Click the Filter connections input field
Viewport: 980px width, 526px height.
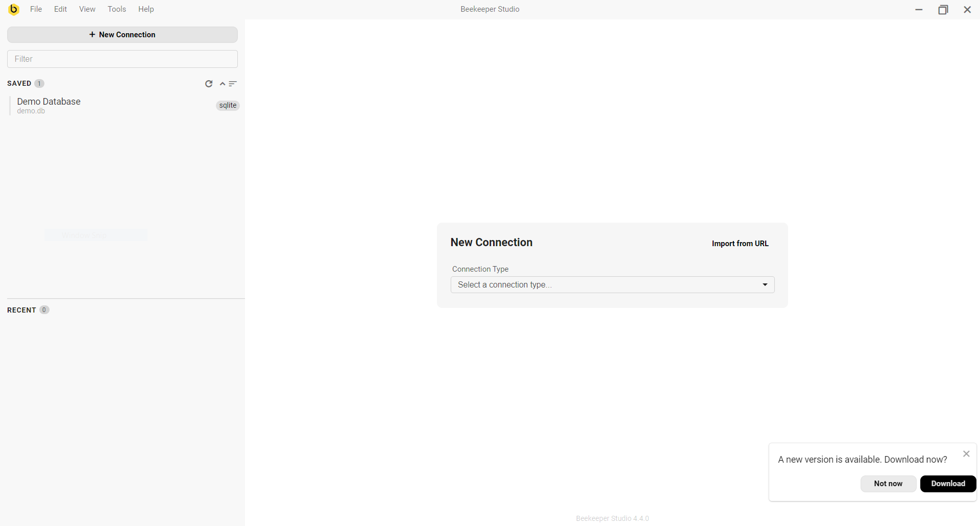pyautogui.click(x=122, y=59)
